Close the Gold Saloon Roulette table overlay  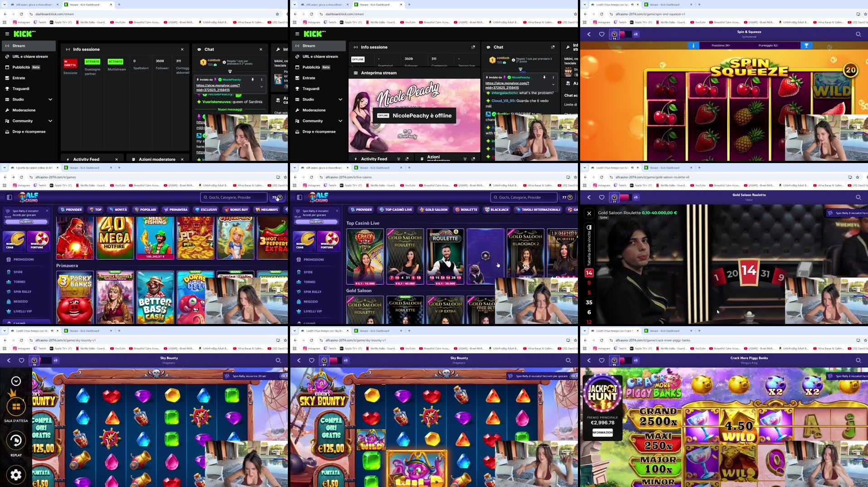(589, 213)
